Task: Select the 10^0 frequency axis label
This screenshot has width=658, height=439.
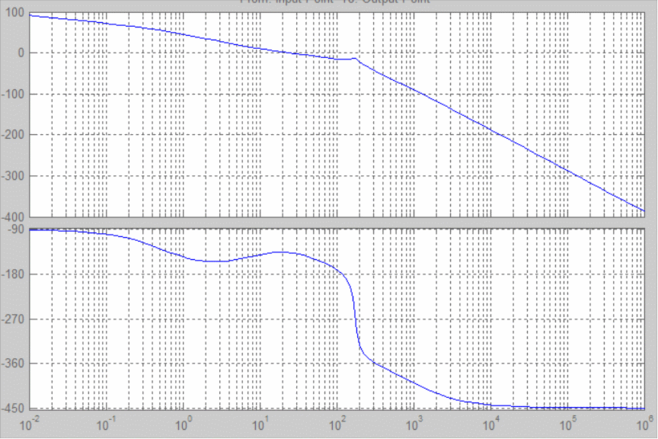Action: click(x=184, y=424)
